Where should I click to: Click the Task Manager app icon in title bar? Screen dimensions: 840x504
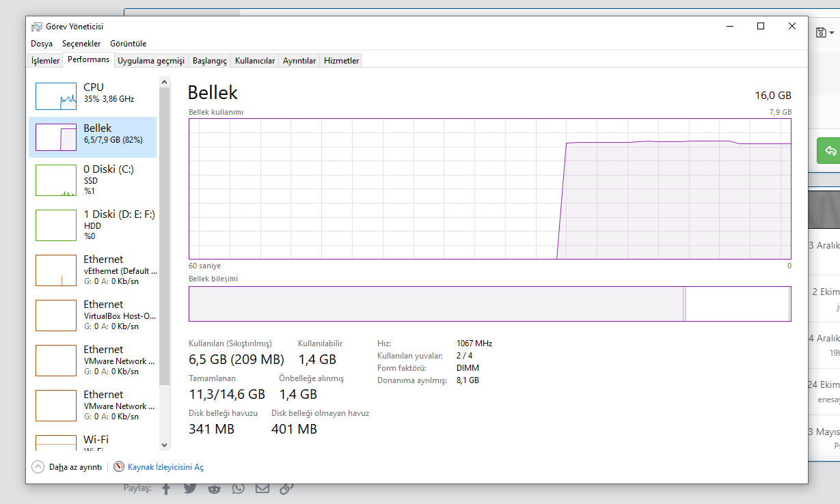(x=37, y=27)
